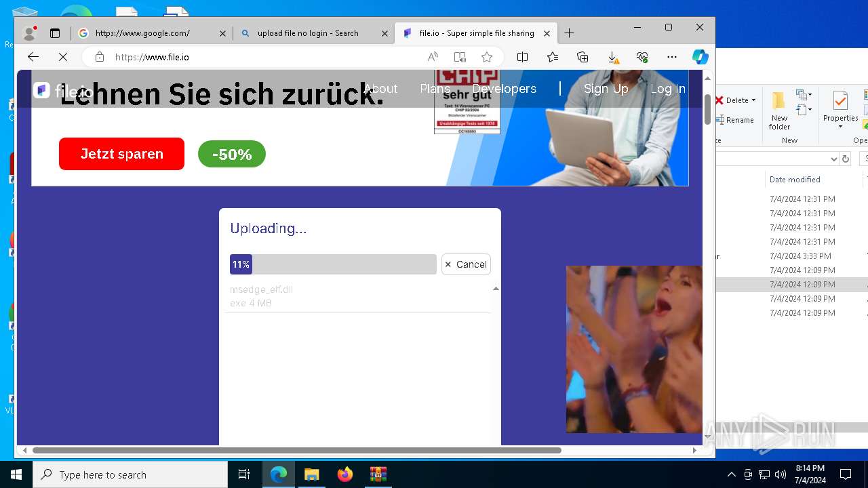
Task: Switch to the Google tab
Action: tap(151, 33)
